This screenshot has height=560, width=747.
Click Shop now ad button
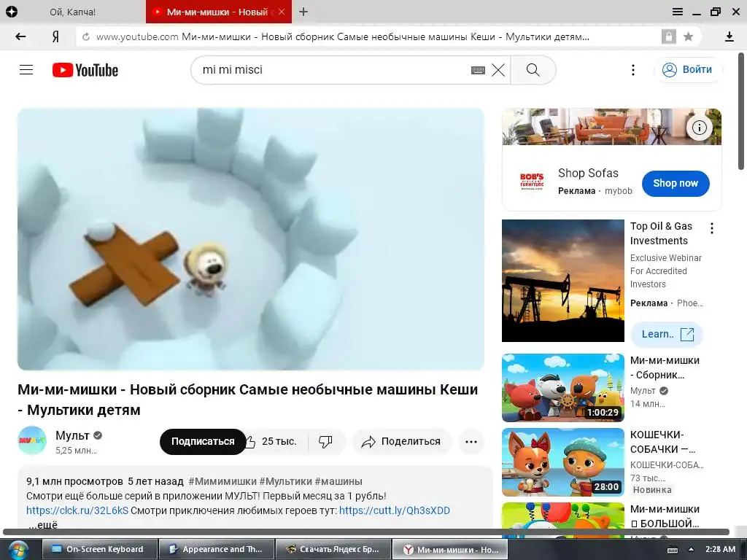click(x=675, y=183)
